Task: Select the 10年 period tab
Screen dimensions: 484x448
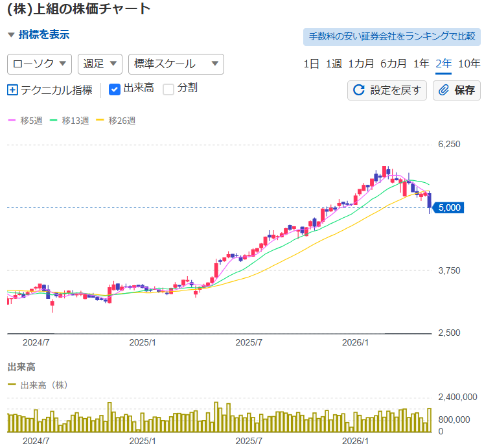Action: coord(469,64)
